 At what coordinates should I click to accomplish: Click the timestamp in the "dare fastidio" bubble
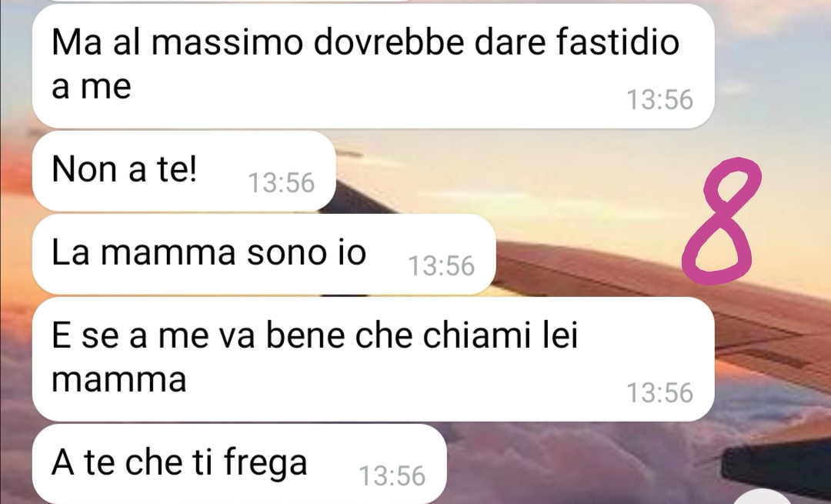(x=660, y=99)
